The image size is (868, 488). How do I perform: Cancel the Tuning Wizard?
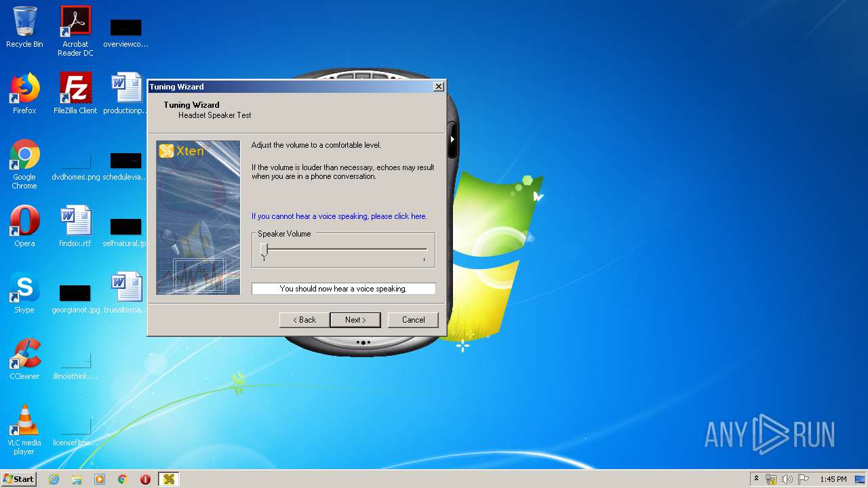pyautogui.click(x=413, y=320)
